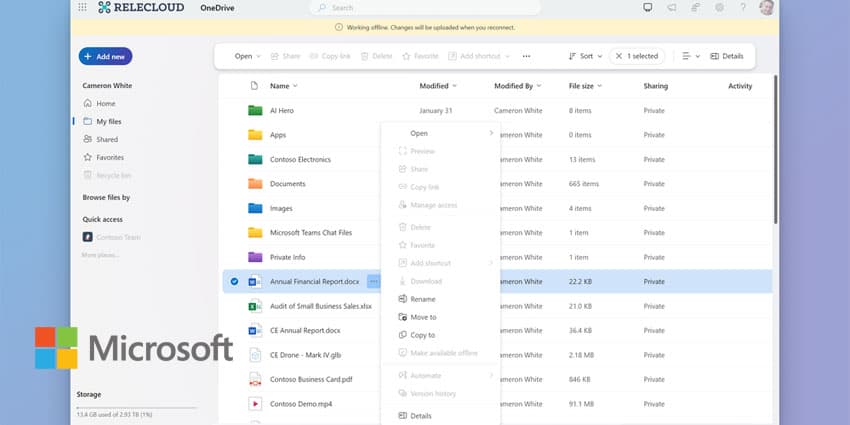Click the Images blue folder icon

click(255, 208)
